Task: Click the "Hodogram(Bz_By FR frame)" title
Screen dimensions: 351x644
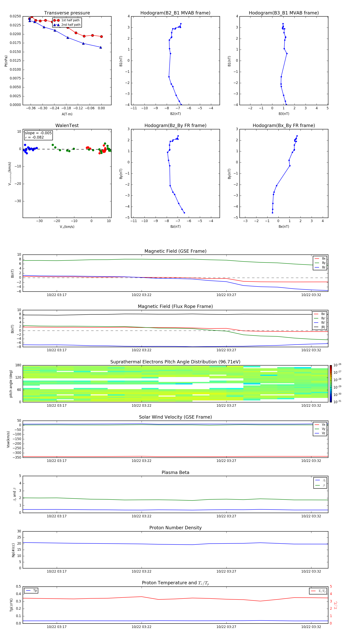Action: (175, 125)
